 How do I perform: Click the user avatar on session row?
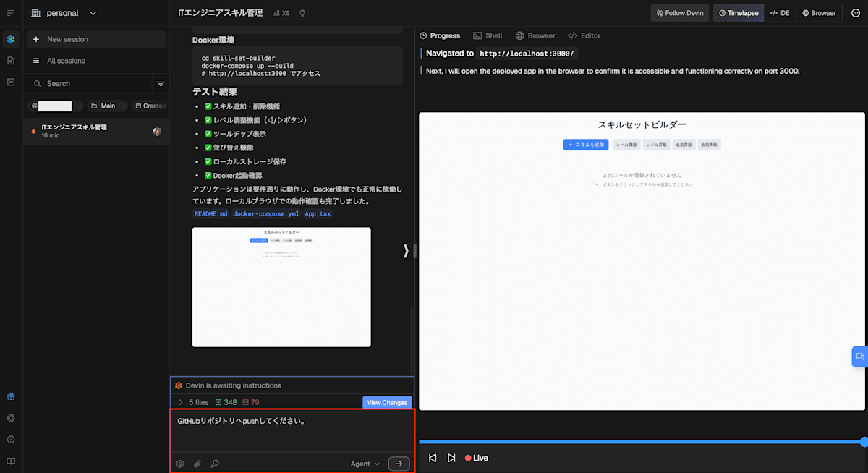coord(157,132)
